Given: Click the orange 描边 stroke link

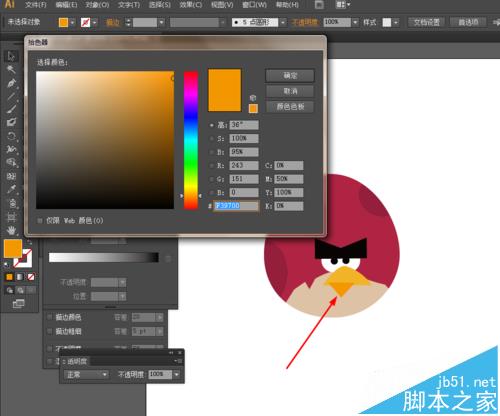Looking at the screenshot, I should (x=113, y=23).
